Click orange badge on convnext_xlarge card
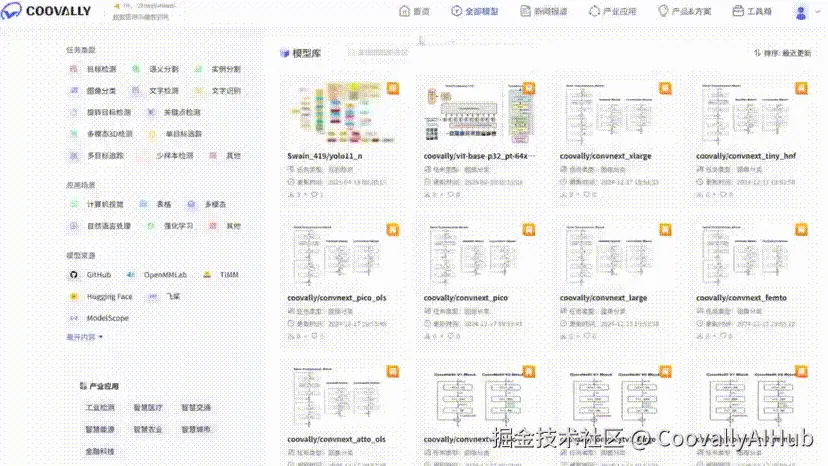The image size is (828, 466). click(665, 88)
